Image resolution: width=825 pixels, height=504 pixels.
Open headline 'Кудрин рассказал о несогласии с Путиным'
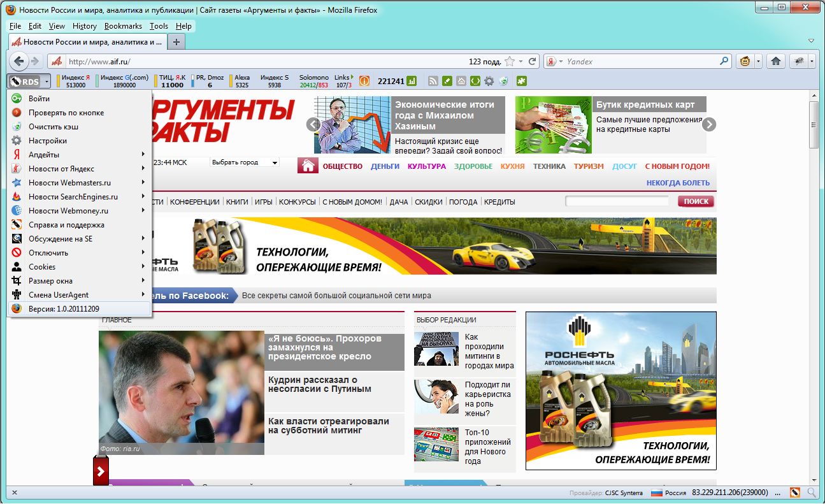pos(320,384)
